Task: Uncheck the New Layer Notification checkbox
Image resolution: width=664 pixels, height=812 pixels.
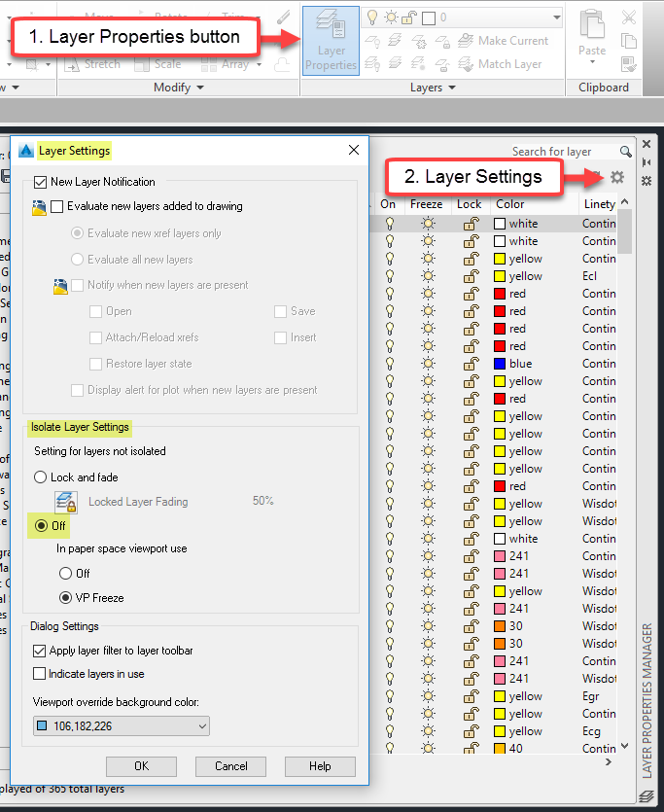Action: click(x=40, y=182)
